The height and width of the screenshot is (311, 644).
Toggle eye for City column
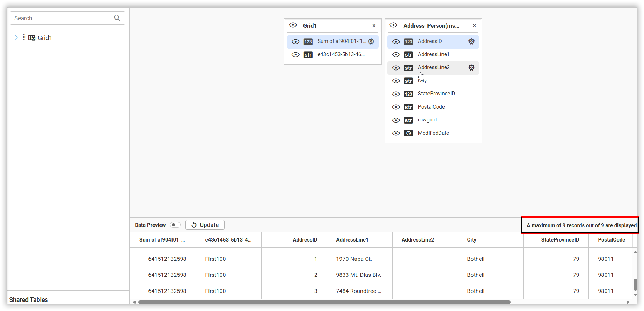[x=396, y=81]
